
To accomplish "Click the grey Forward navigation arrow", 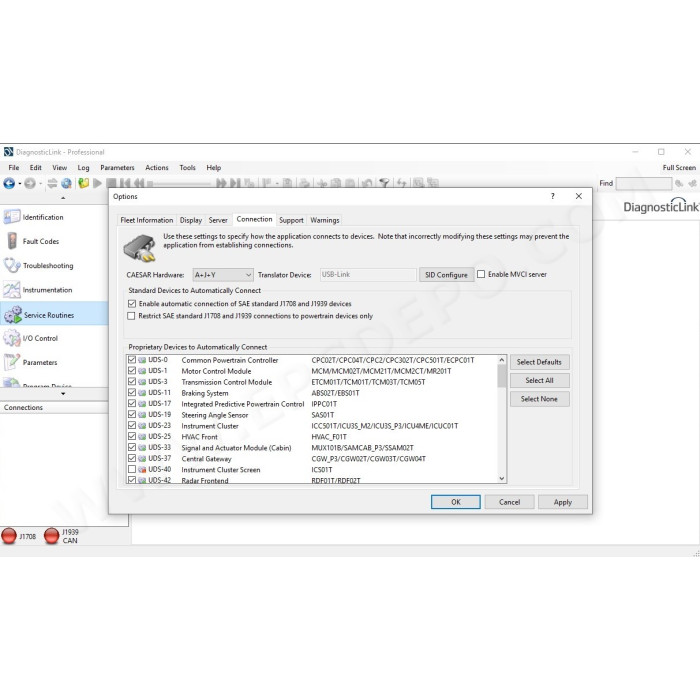I will (x=29, y=183).
